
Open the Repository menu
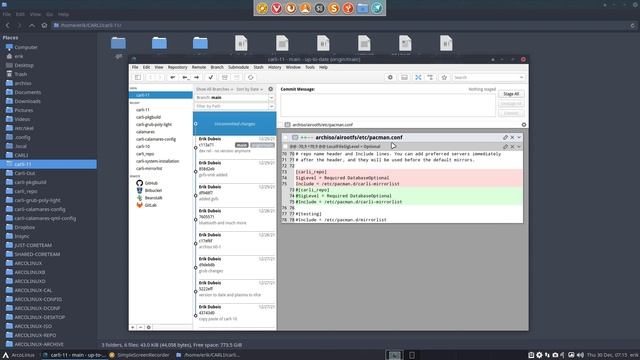point(177,67)
